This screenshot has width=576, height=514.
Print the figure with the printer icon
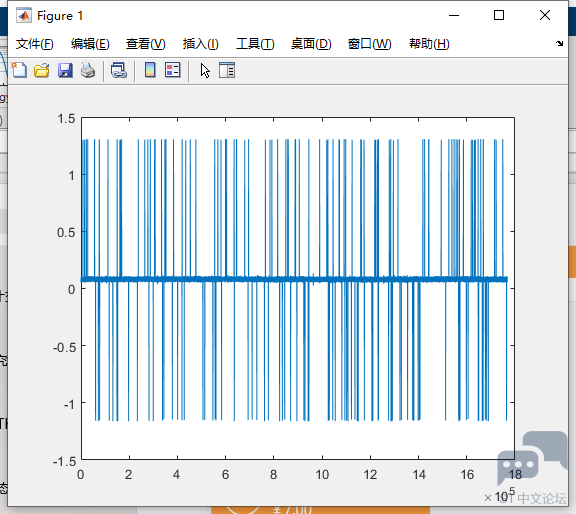pos(88,70)
